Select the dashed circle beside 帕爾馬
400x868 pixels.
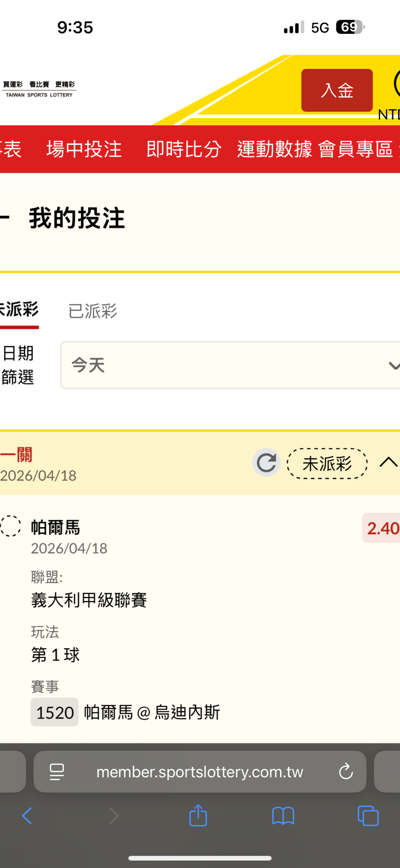10,526
